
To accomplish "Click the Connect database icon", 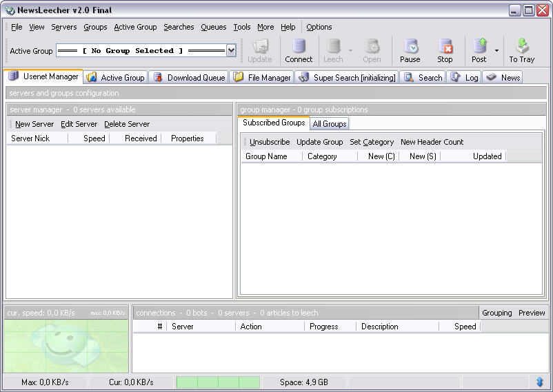I will coord(299,46).
